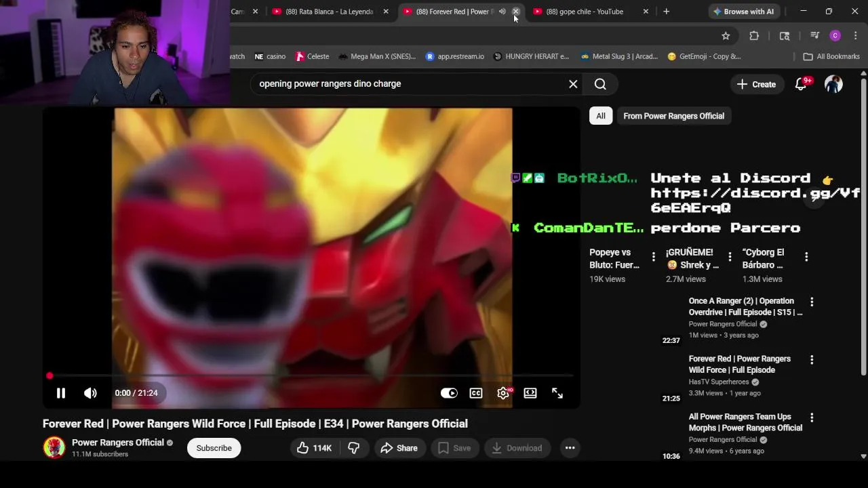Open Popeye vs Bluto recommended video
This screenshot has height=488, width=868.
tap(614, 259)
